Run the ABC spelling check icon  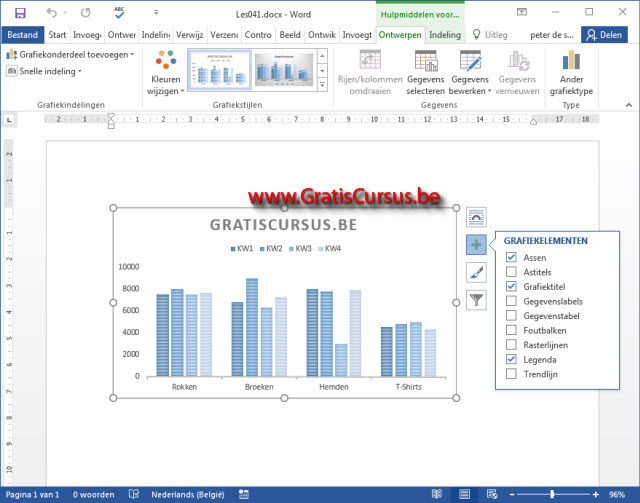pyautogui.click(x=119, y=13)
